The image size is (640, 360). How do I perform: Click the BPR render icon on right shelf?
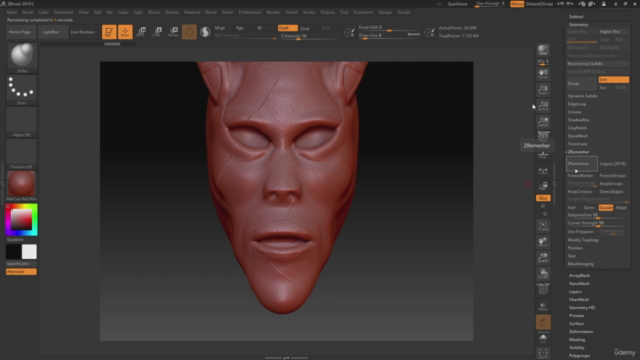[543, 50]
